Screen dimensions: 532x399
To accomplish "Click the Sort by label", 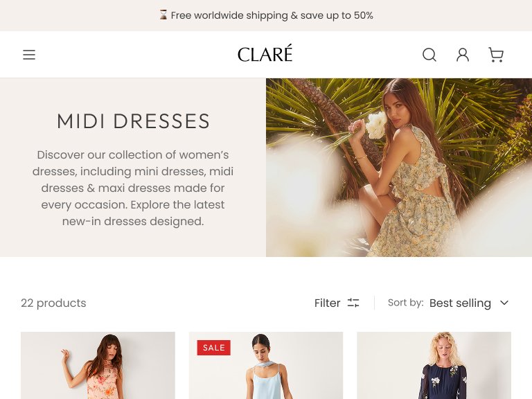I will point(405,303).
